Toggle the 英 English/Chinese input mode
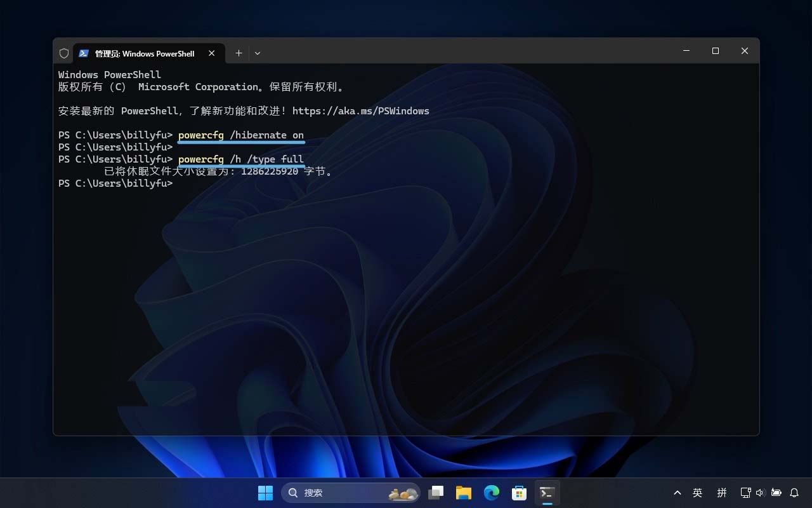The image size is (812, 508). (x=697, y=492)
